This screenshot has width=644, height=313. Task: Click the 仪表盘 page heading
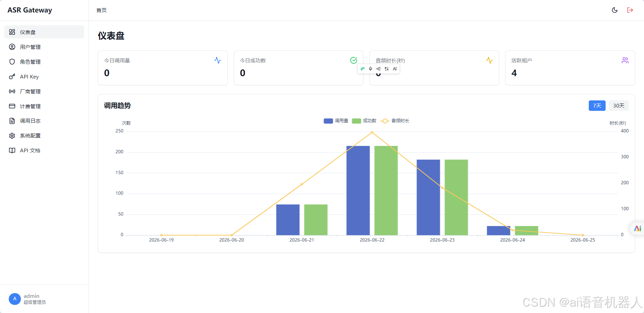[111, 36]
